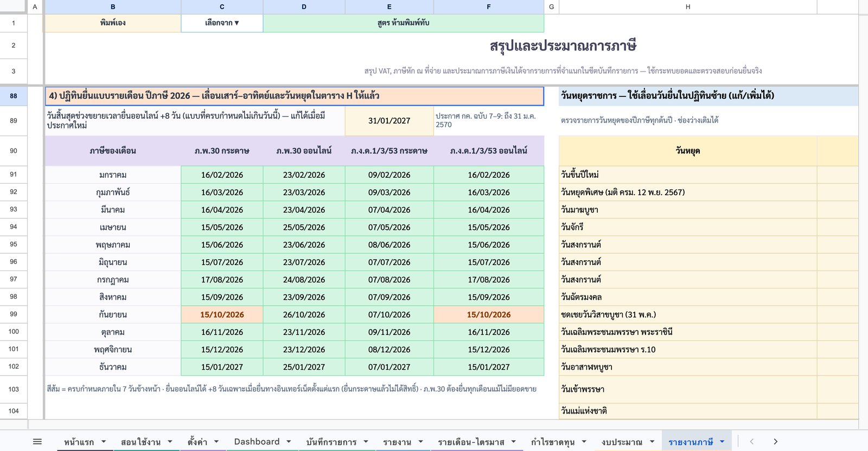Screen dimensions: 868x451
Task: Click the section 4 title cell in row 88
Action: coord(294,96)
